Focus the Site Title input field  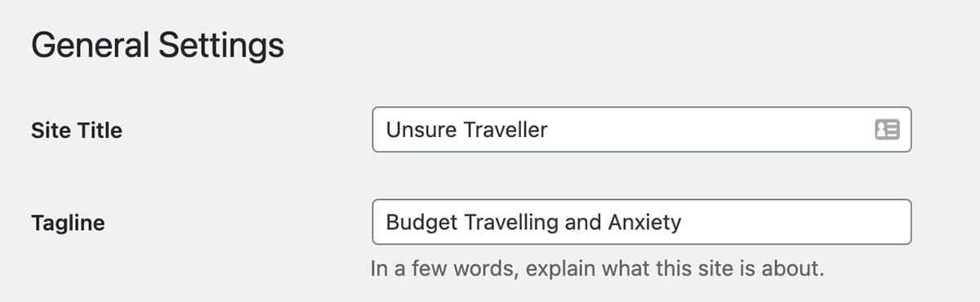coord(642,129)
